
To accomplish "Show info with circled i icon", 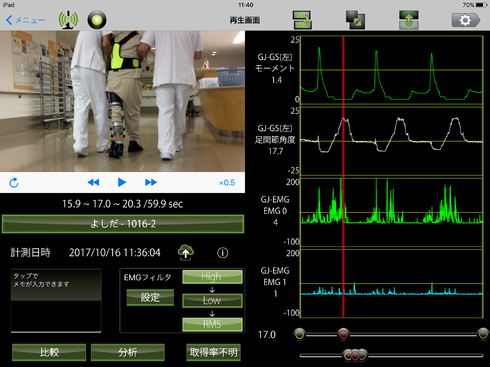I will click(x=223, y=253).
